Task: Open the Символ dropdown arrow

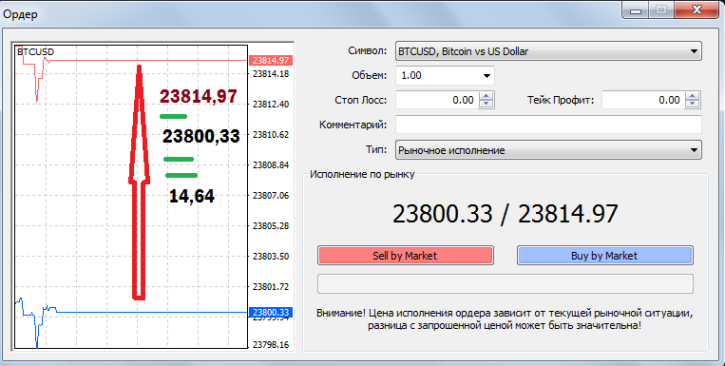Action: click(x=694, y=51)
